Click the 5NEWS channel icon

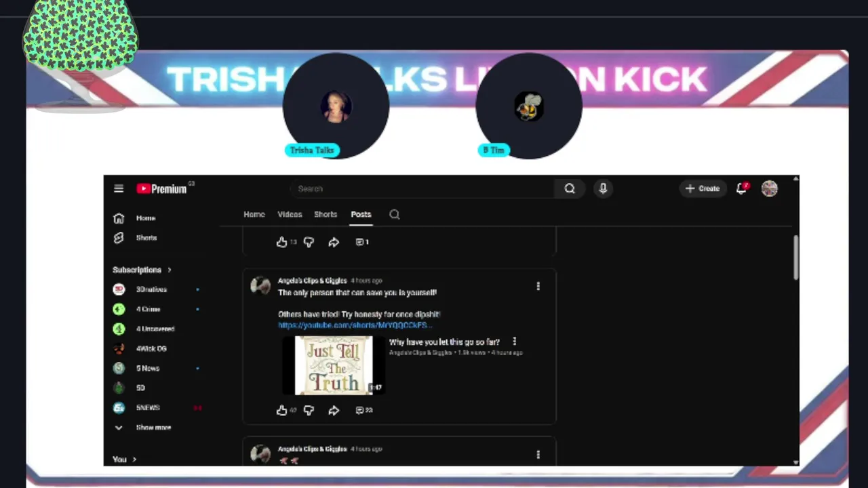(x=119, y=407)
